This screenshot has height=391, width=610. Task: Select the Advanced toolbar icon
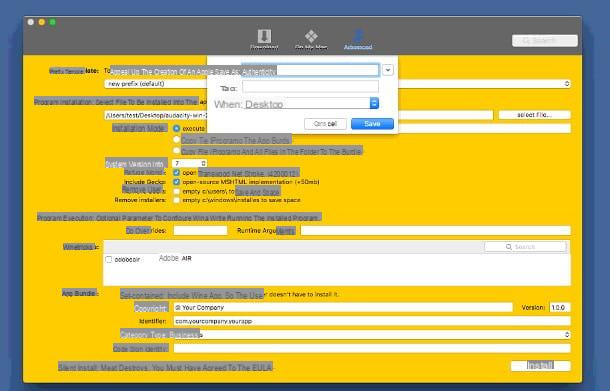(358, 39)
